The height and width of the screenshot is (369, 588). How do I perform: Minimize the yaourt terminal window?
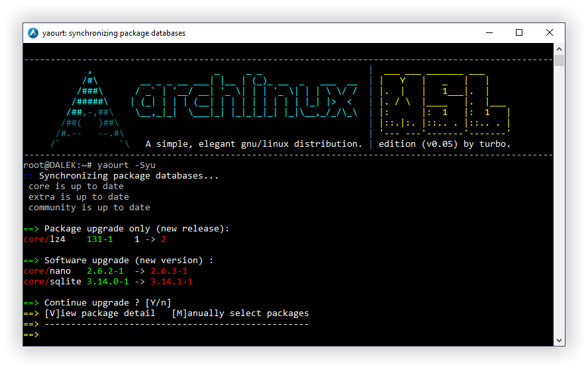489,32
